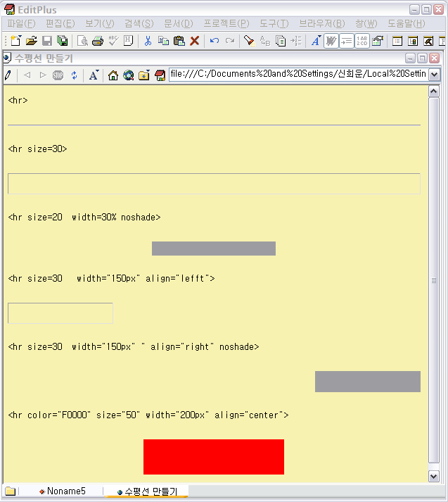Open the 편집(E) menu
This screenshot has width=448, height=502.
point(60,24)
